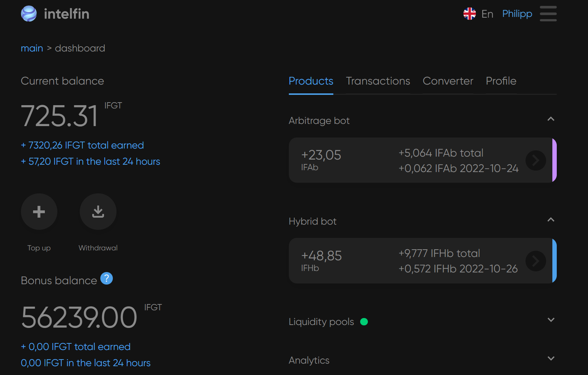Expand the Liquidity pools section

551,320
